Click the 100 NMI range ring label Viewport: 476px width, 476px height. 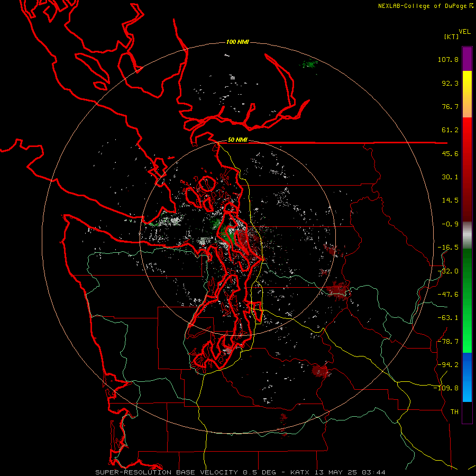tap(237, 42)
